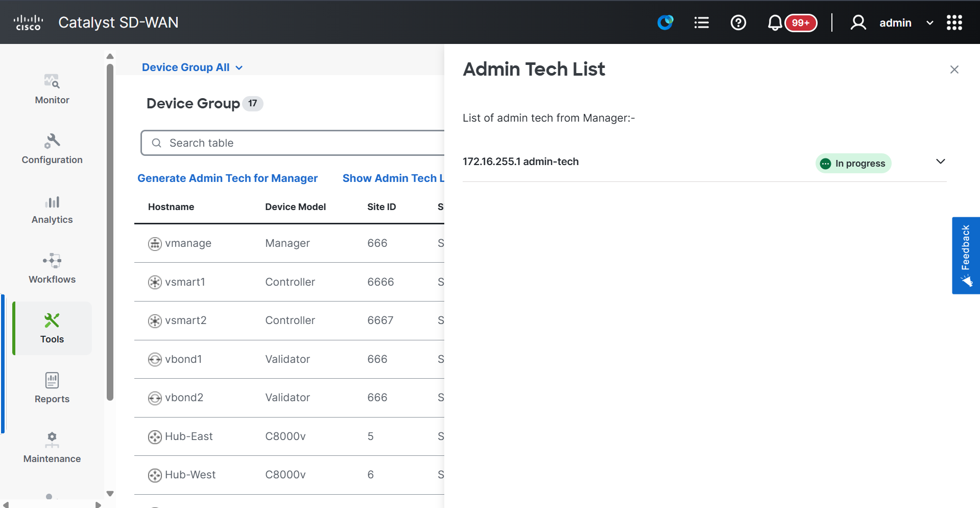Click Generate Admin Tech for Manager

pyautogui.click(x=227, y=178)
